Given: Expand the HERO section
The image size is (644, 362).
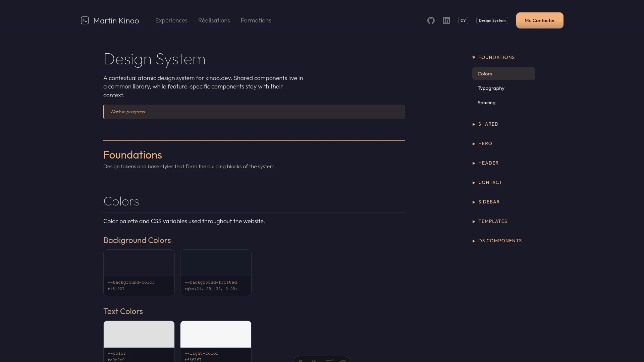Looking at the screenshot, I should point(485,143).
